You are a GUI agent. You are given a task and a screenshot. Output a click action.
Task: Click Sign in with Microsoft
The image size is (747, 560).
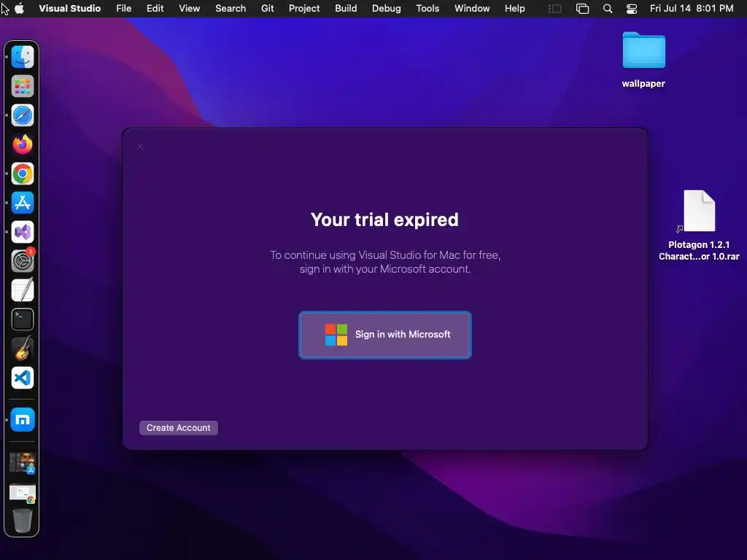click(x=385, y=335)
